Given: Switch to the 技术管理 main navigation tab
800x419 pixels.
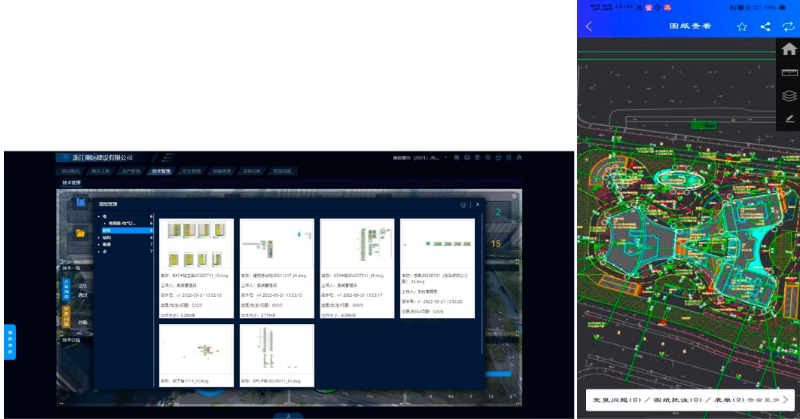Looking at the screenshot, I should pos(161,171).
